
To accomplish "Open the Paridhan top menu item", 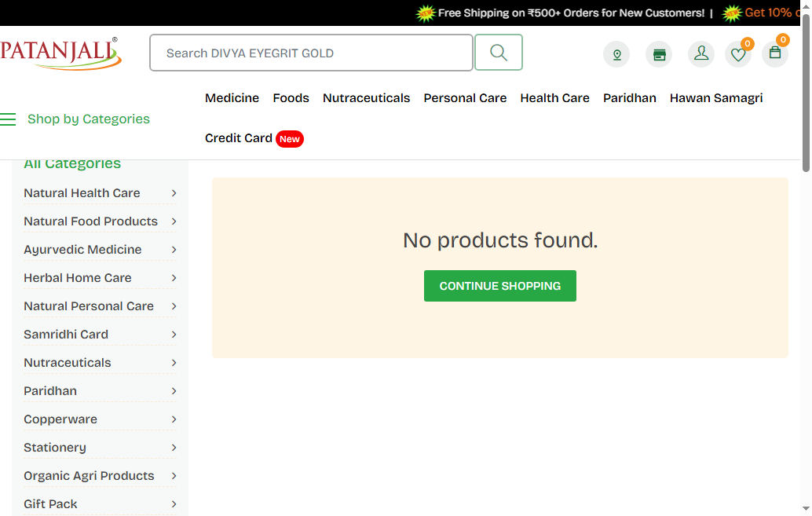I will tap(629, 98).
